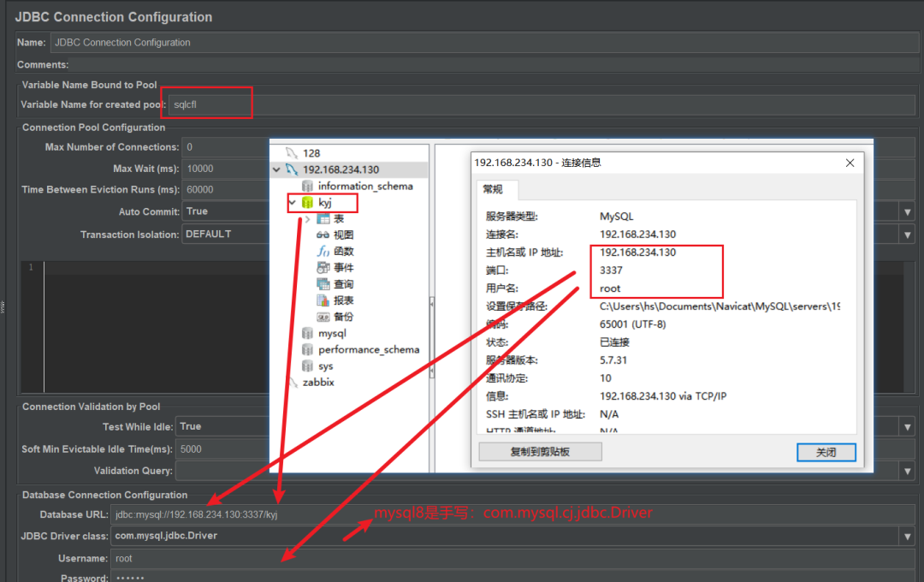Open the Auto Commit dropdown
Screen dimensions: 924x582
pyautogui.click(x=907, y=211)
